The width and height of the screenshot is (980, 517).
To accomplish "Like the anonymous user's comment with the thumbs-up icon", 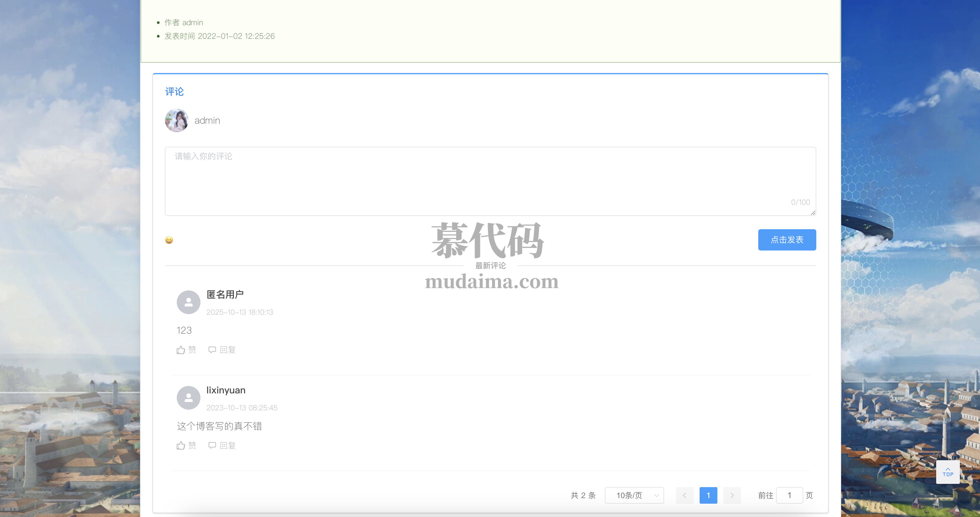I will point(181,350).
